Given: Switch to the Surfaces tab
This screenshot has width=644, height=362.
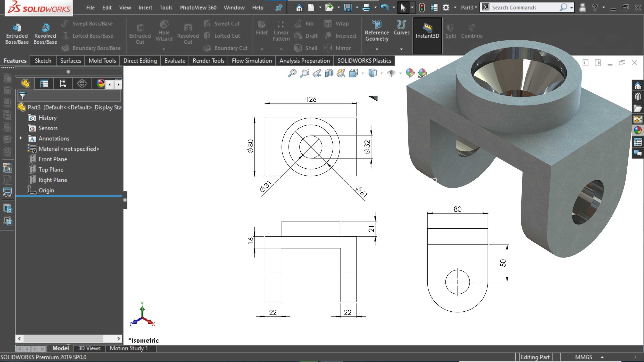Looking at the screenshot, I should [x=70, y=61].
